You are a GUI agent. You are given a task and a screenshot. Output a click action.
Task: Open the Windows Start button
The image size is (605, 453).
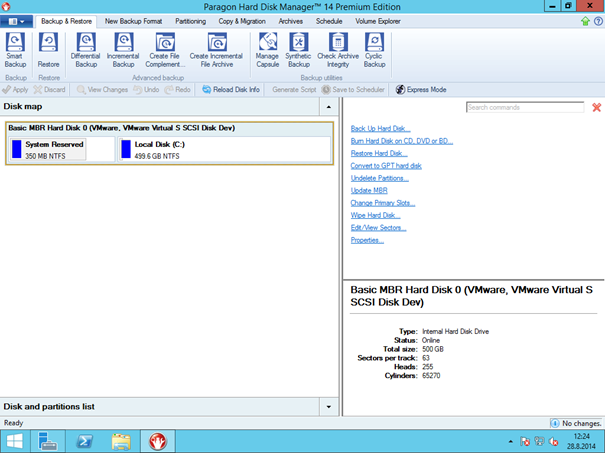click(x=14, y=441)
